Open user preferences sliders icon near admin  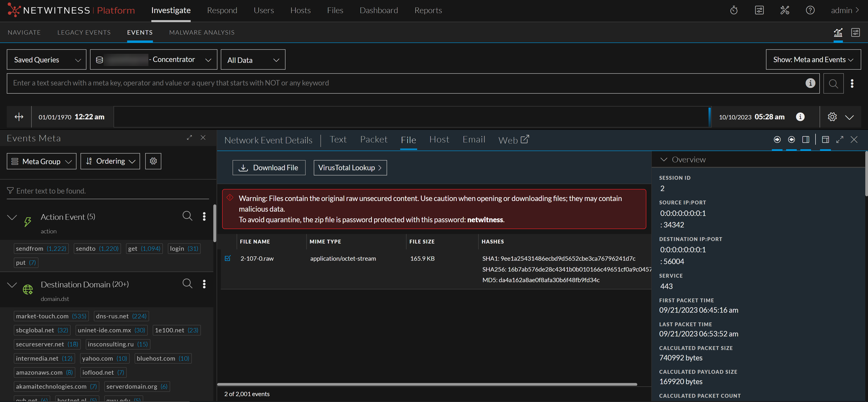click(759, 10)
